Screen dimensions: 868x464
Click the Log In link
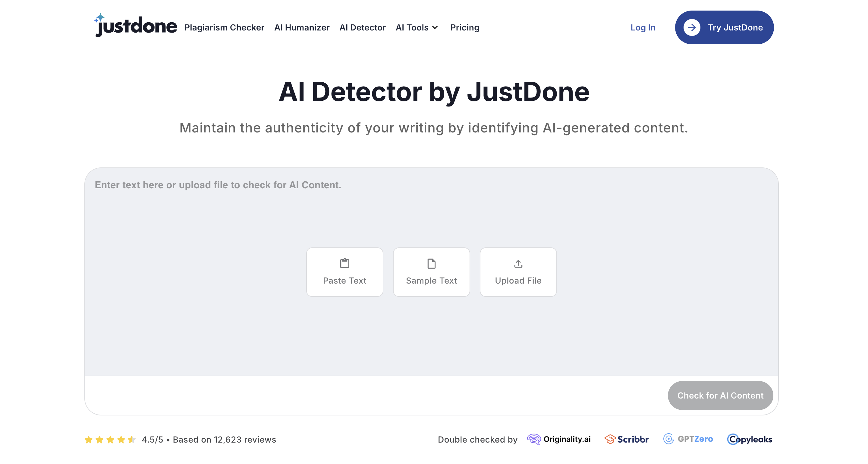(643, 27)
